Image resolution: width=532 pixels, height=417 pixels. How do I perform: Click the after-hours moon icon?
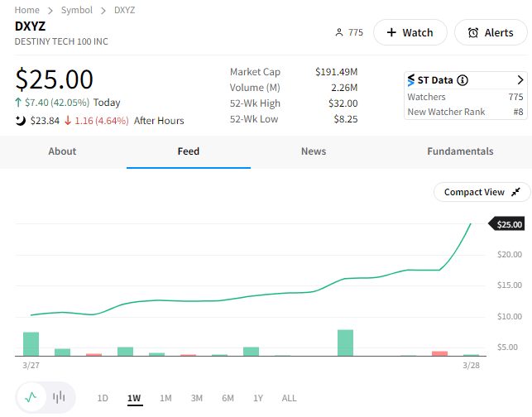coord(21,121)
